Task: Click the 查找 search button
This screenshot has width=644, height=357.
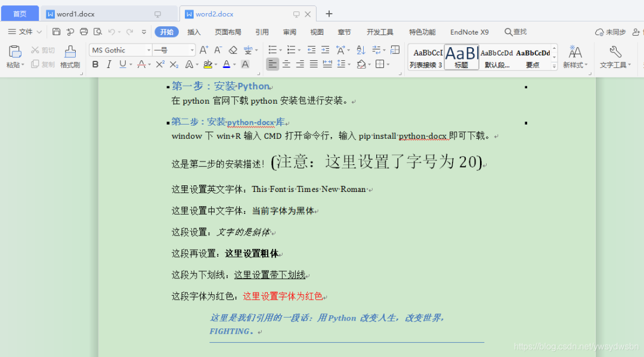Action: click(515, 32)
